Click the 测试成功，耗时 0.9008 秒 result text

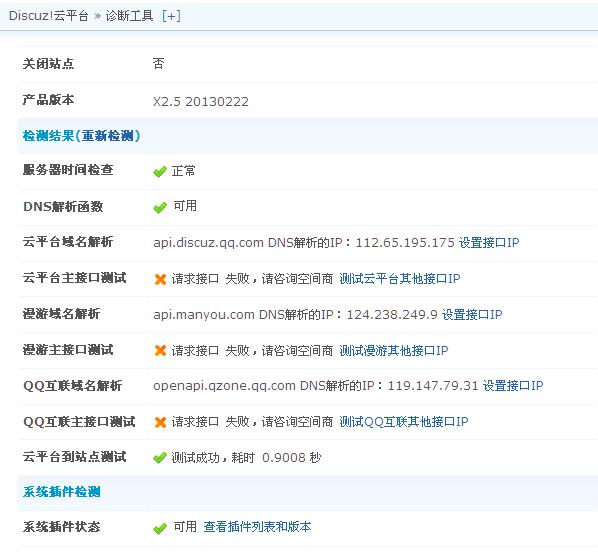[x=246, y=457]
